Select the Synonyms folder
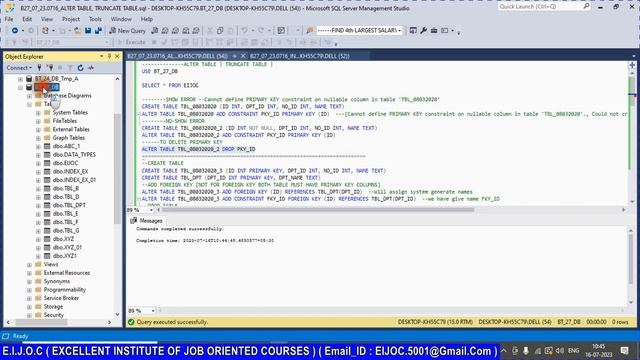640x360 pixels. point(56,282)
